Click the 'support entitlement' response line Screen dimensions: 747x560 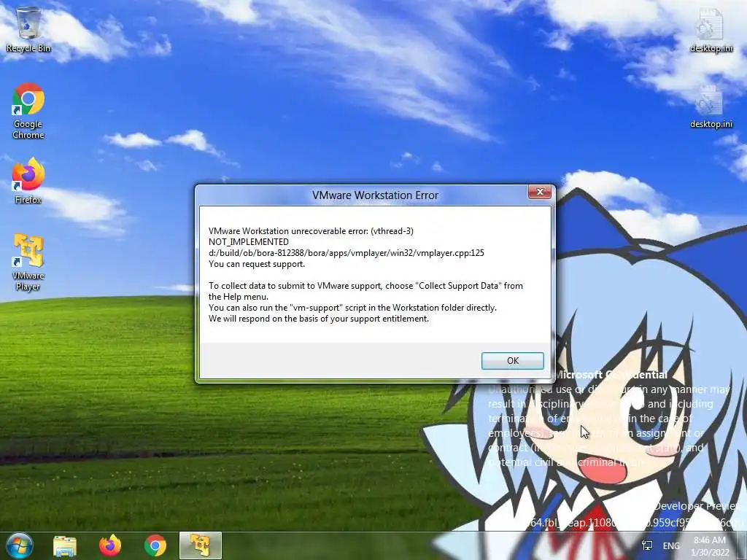(x=319, y=319)
